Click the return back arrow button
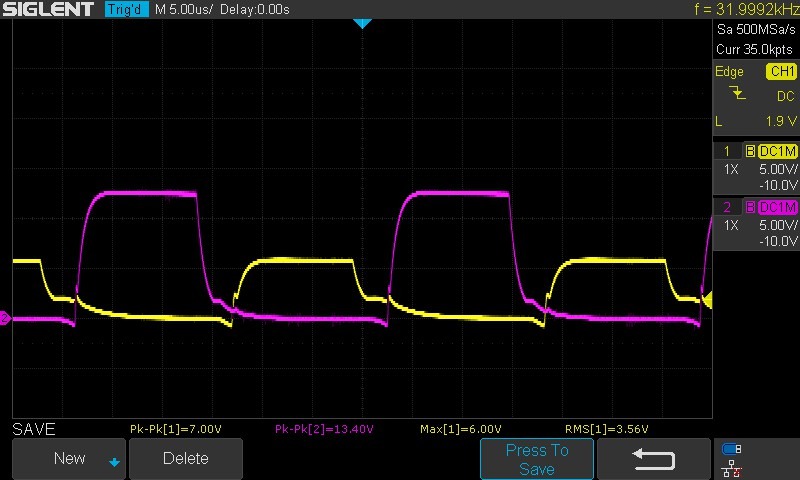Image resolution: width=800 pixels, height=480 pixels. tap(654, 459)
